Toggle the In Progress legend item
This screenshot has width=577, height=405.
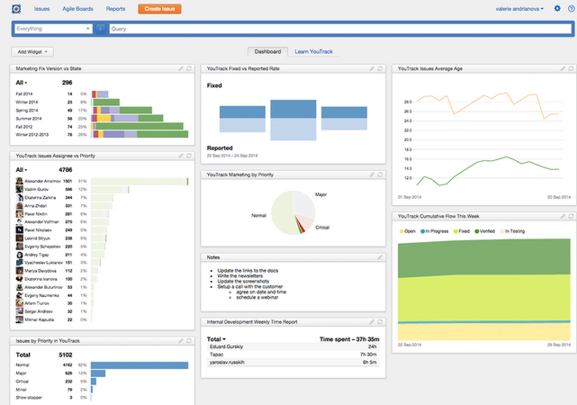(x=435, y=231)
